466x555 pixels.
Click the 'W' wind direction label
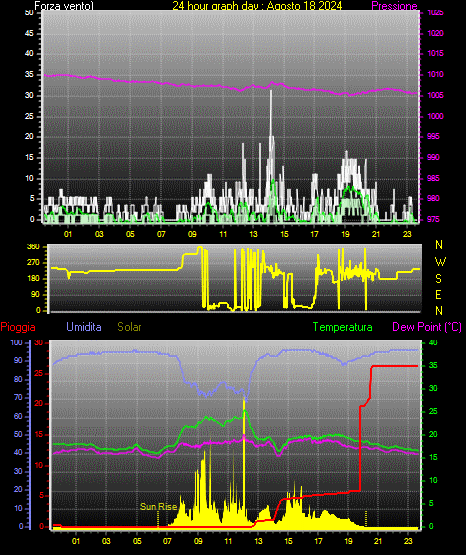tap(440, 262)
